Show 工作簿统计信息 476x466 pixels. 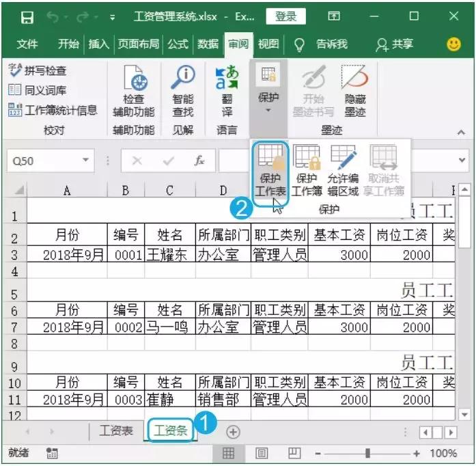click(x=53, y=110)
